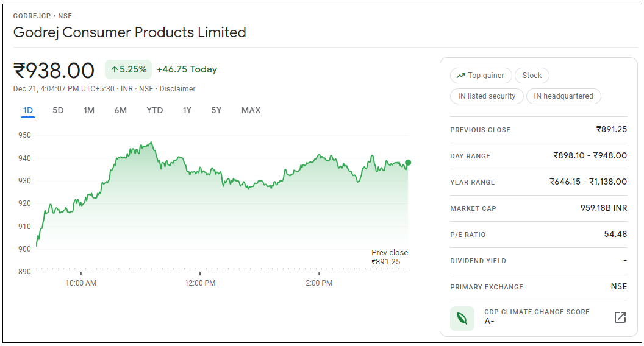Click the +46.75 Today change text

(x=187, y=69)
